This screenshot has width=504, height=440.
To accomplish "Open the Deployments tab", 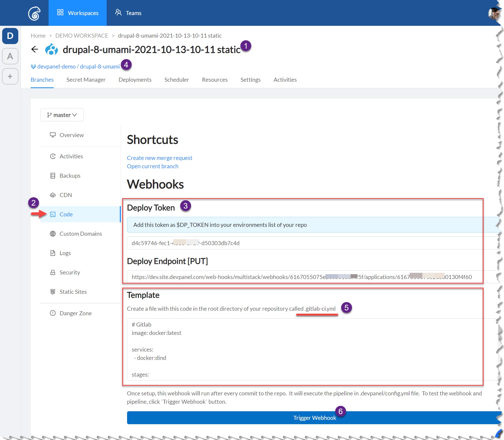I will 135,80.
